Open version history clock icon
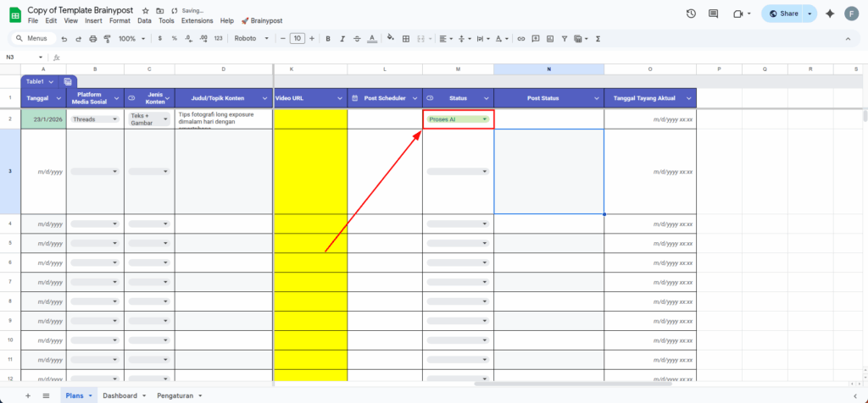The height and width of the screenshot is (403, 868). [691, 14]
